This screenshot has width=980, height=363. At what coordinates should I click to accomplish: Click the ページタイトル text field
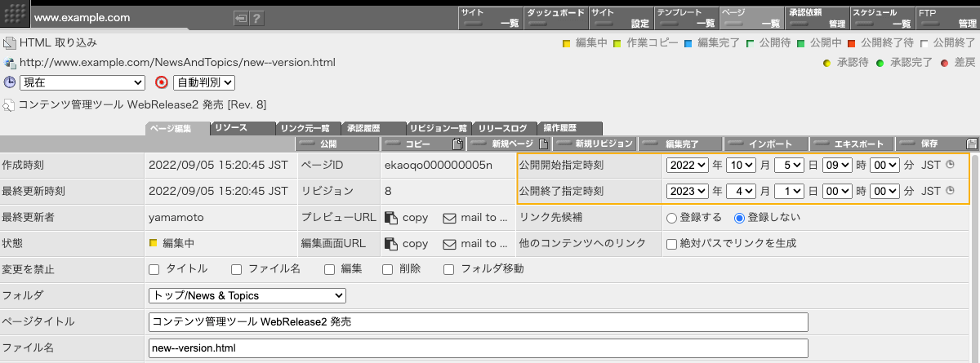point(478,321)
